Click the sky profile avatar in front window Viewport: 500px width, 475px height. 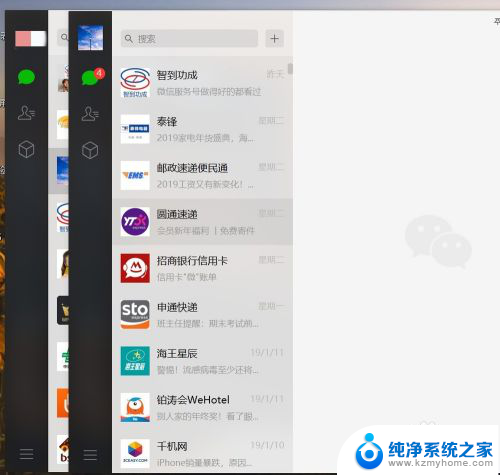[x=90, y=37]
